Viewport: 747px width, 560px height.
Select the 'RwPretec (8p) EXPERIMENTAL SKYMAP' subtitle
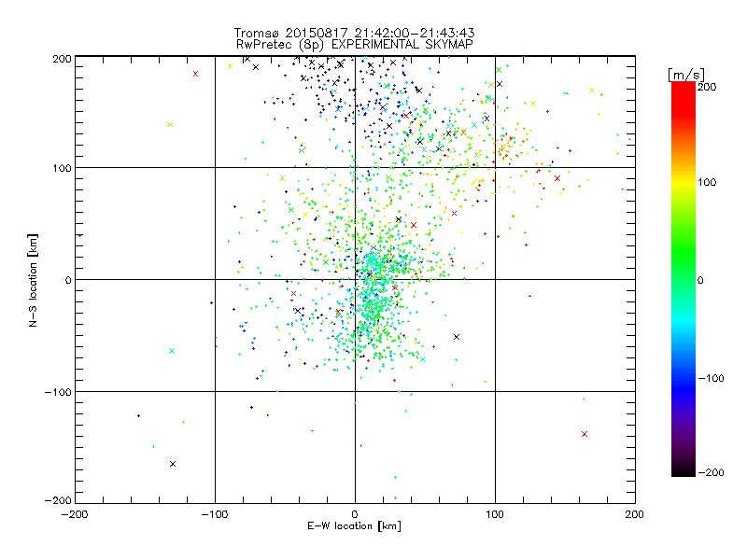click(x=355, y=45)
